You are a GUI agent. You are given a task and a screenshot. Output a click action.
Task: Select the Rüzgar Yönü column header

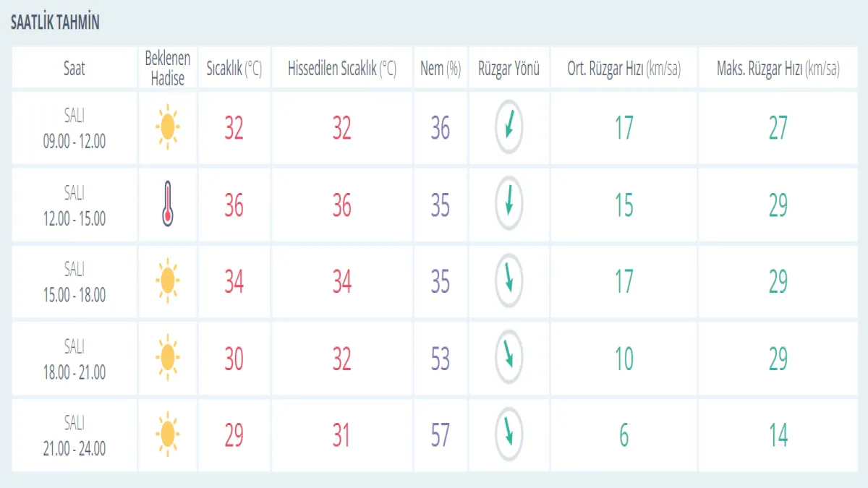(x=509, y=69)
